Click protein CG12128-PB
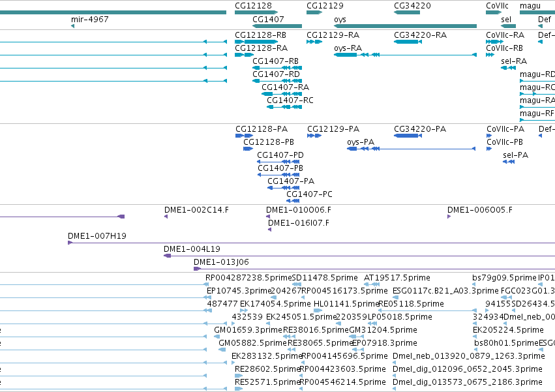 (248, 149)
